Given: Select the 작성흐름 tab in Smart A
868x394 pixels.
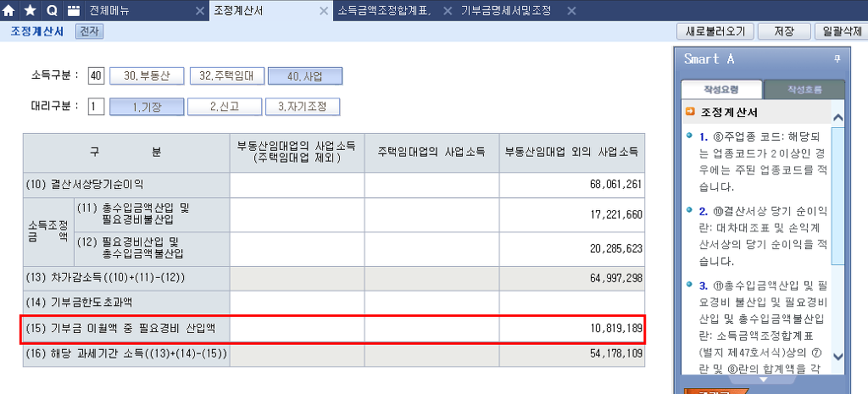Looking at the screenshot, I should (x=804, y=90).
